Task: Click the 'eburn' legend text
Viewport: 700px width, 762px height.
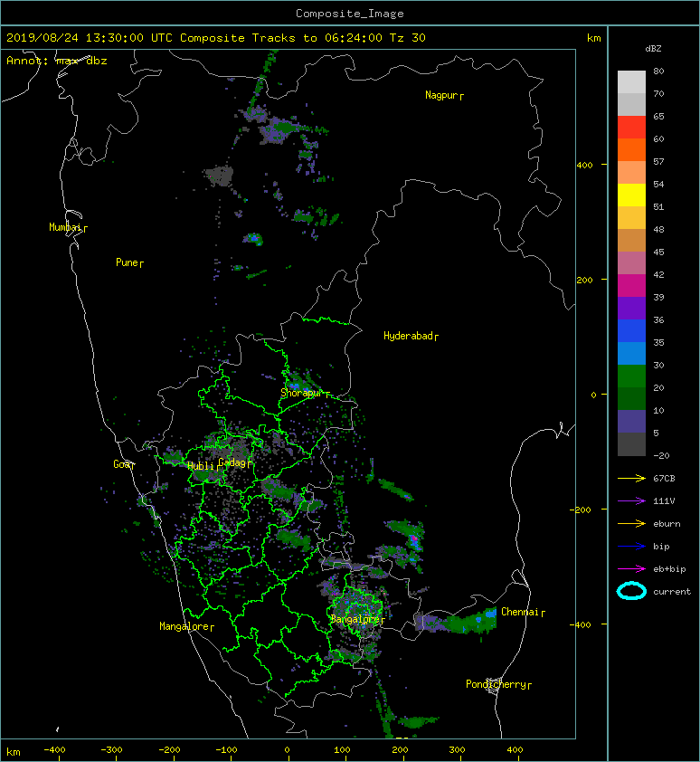Action: click(667, 524)
